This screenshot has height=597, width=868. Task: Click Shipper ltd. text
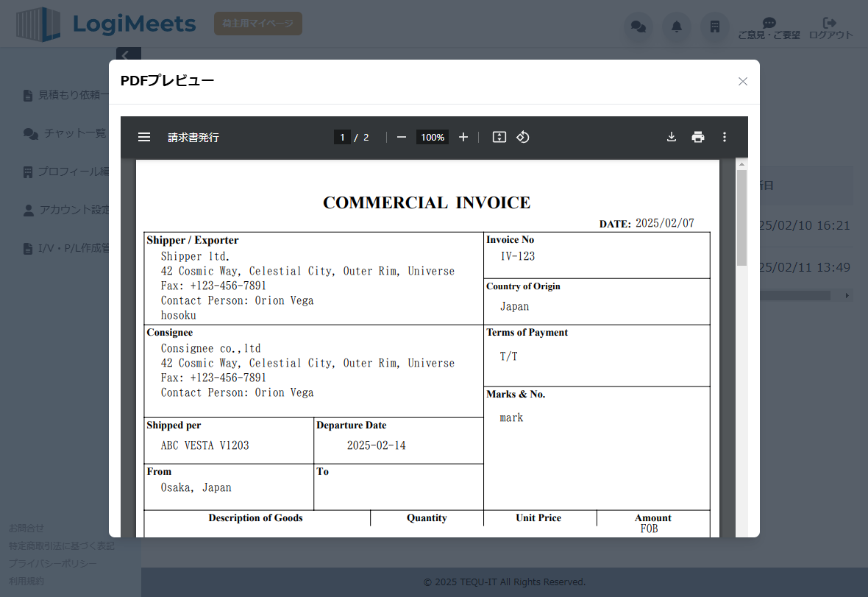click(195, 256)
